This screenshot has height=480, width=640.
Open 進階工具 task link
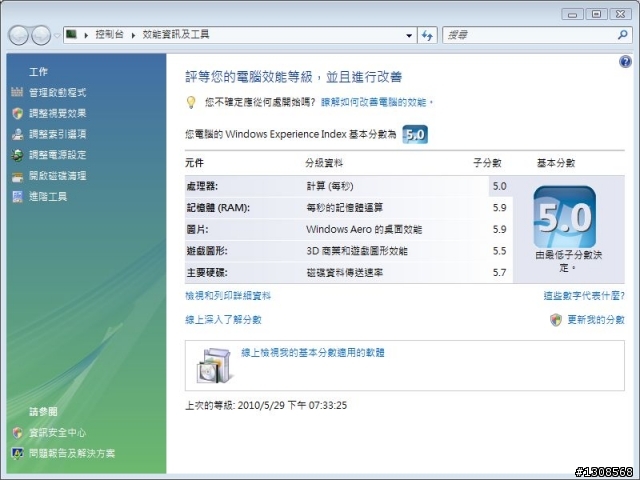coord(48,197)
